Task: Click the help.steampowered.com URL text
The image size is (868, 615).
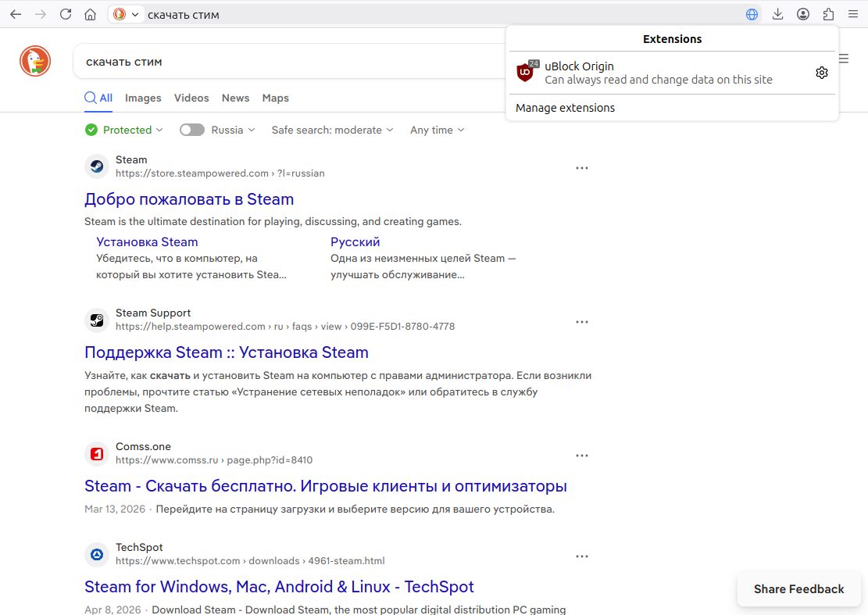Action: click(x=285, y=327)
